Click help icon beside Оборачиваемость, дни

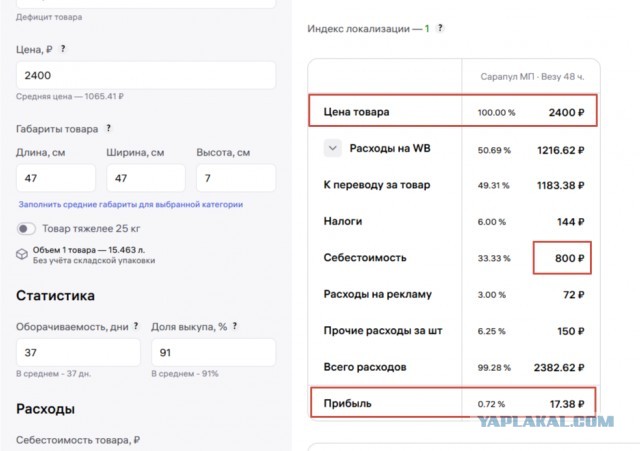point(137,327)
